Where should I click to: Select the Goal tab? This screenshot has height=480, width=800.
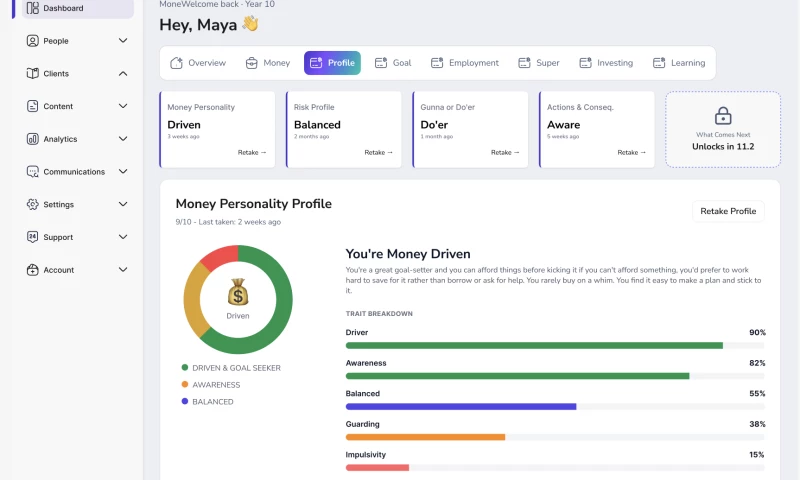[393, 63]
